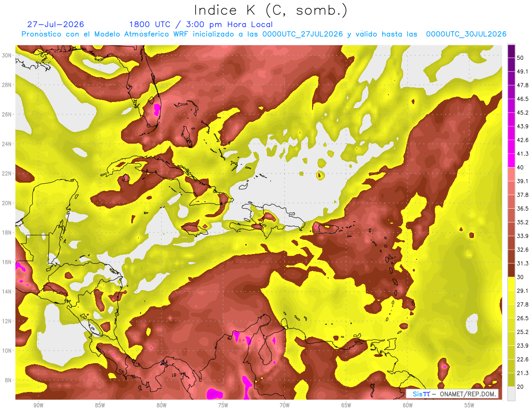Click the legend value '42.6'
Screen dimensions: 532x411
(x=523, y=140)
